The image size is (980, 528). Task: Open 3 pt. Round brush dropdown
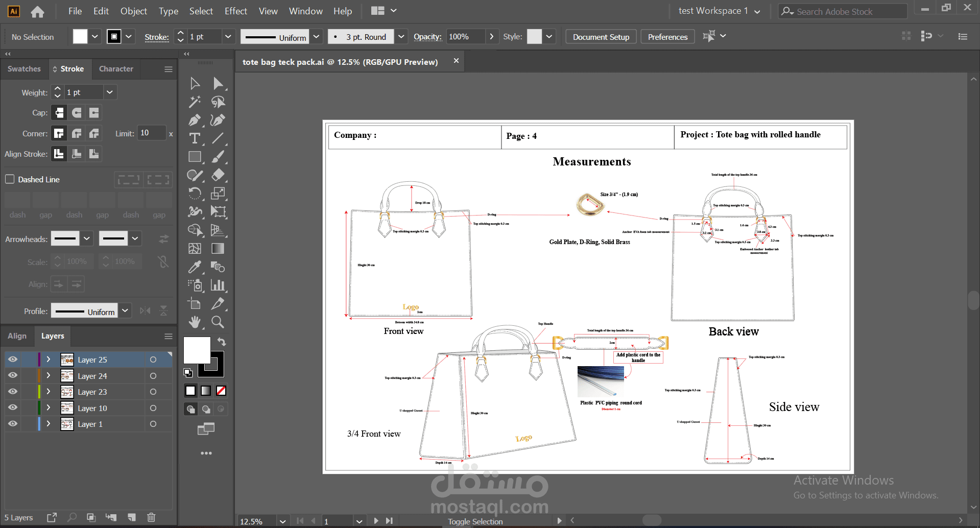tap(401, 37)
